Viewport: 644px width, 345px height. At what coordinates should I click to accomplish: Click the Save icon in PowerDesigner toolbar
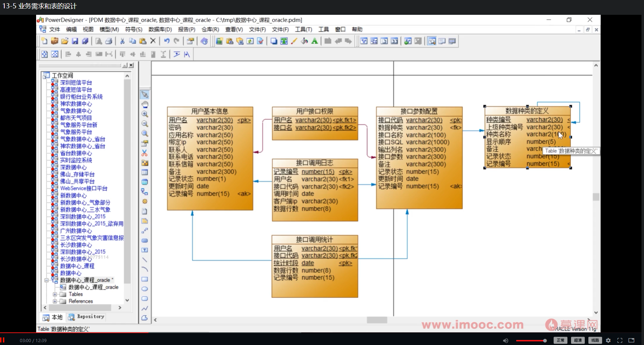pyautogui.click(x=75, y=41)
